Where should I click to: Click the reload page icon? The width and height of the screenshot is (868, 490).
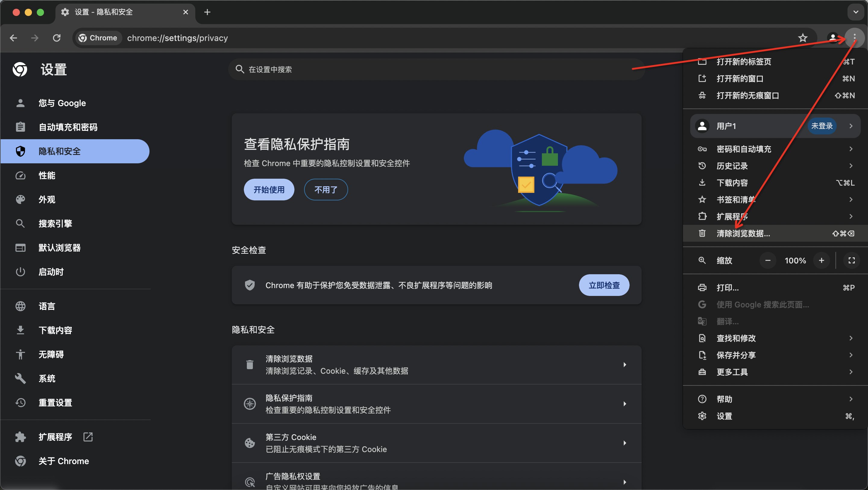click(x=57, y=38)
